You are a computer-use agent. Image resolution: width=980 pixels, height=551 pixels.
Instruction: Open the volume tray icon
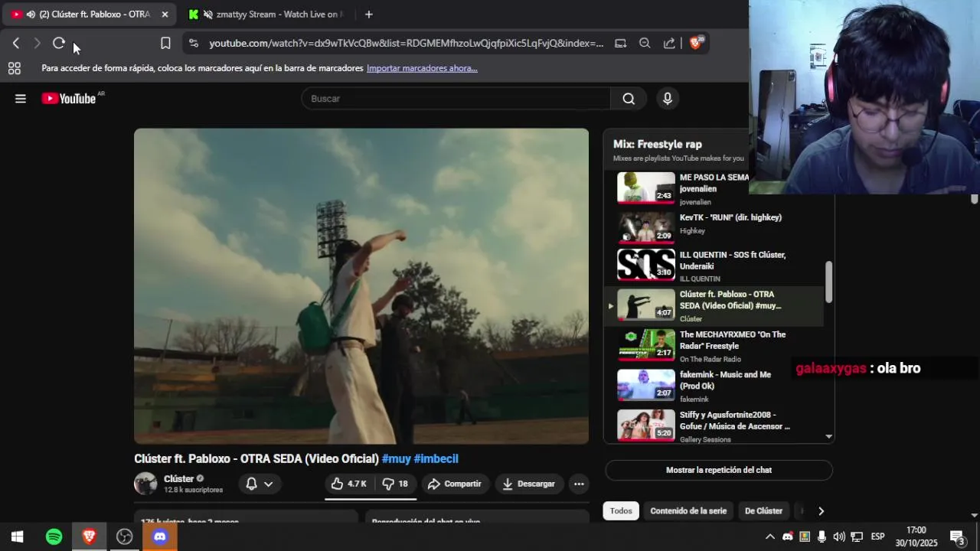839,536
